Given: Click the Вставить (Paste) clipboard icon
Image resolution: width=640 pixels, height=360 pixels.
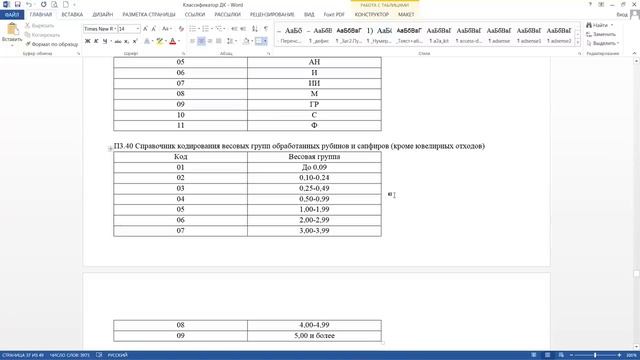Looking at the screenshot, I should (12, 29).
